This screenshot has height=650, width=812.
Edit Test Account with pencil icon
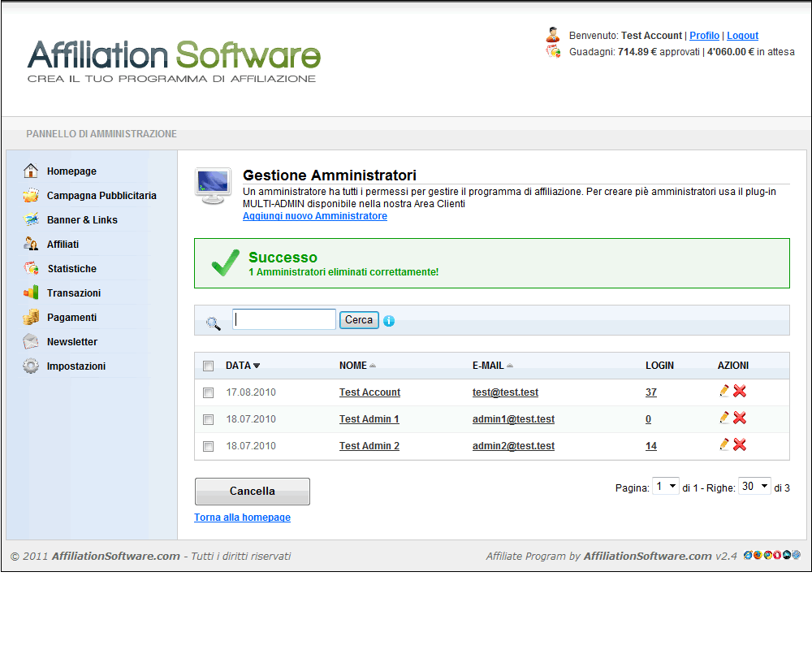[724, 391]
